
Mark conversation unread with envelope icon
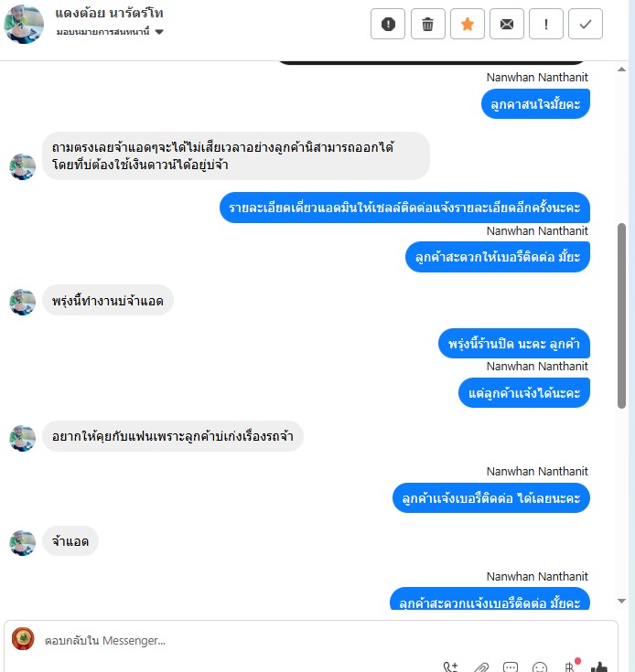[506, 24]
